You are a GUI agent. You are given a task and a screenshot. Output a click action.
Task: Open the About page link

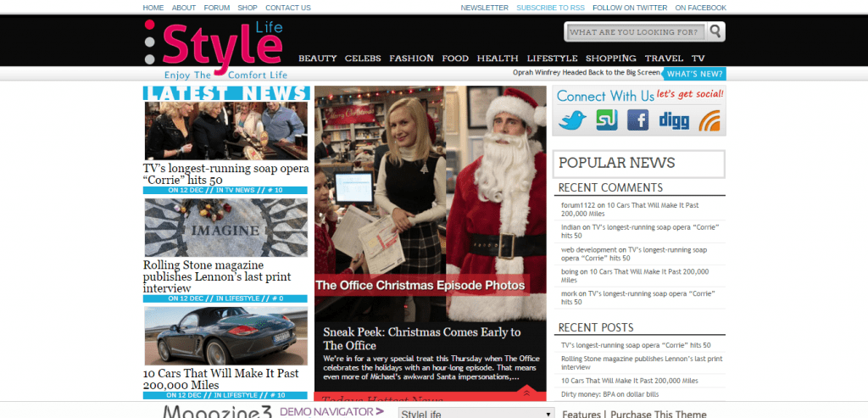click(x=184, y=8)
